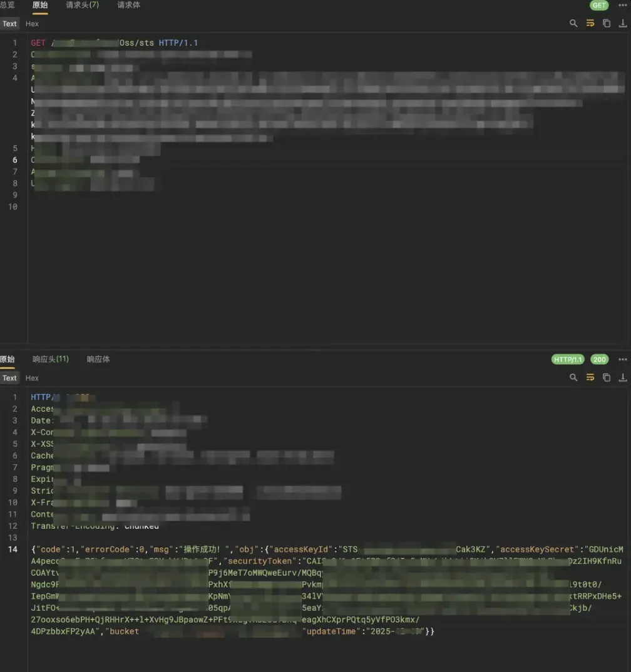The height and width of the screenshot is (672, 631).
Task: Open the 响应头(11) tab
Action: [x=51, y=359]
